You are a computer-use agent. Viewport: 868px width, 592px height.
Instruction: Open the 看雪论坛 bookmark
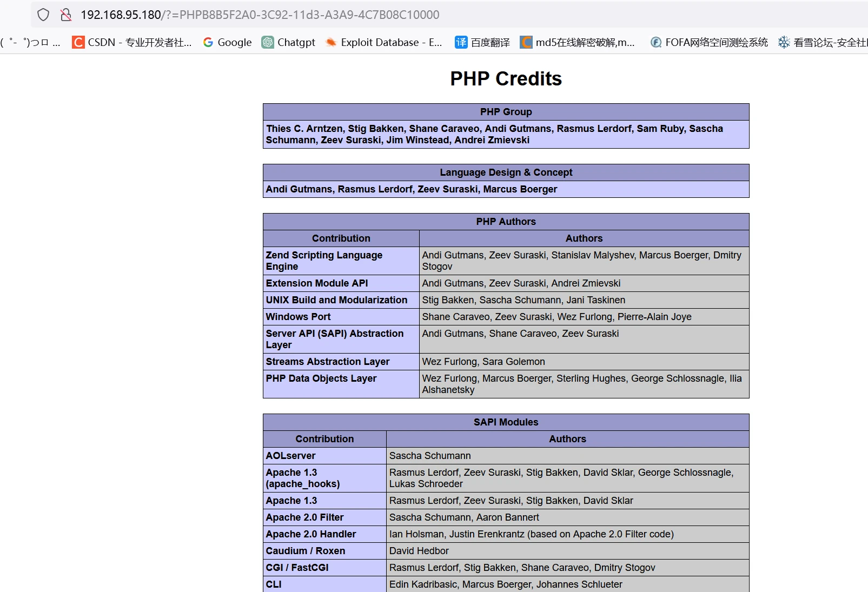click(823, 42)
